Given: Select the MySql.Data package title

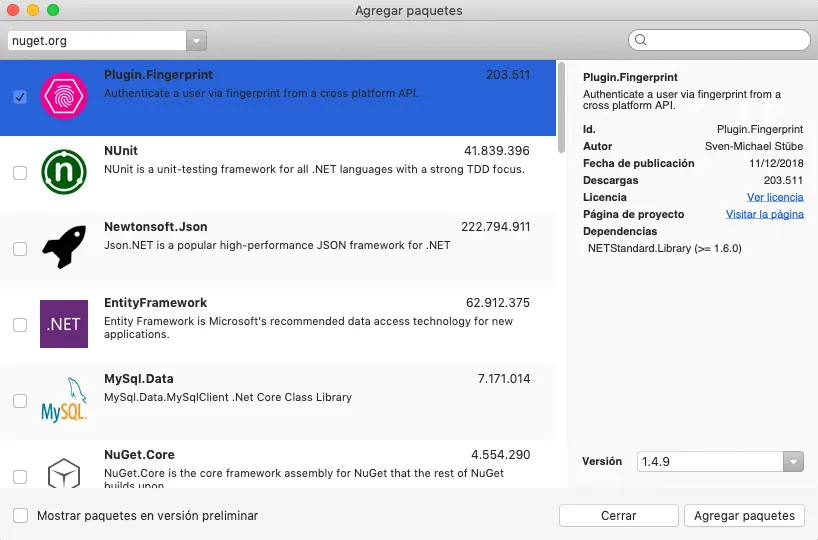Looking at the screenshot, I should point(138,379).
